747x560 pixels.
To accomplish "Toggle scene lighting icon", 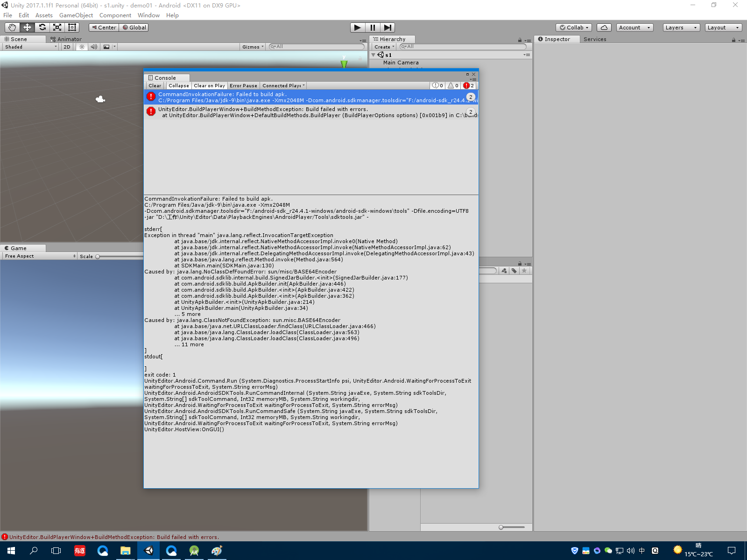I will point(82,47).
